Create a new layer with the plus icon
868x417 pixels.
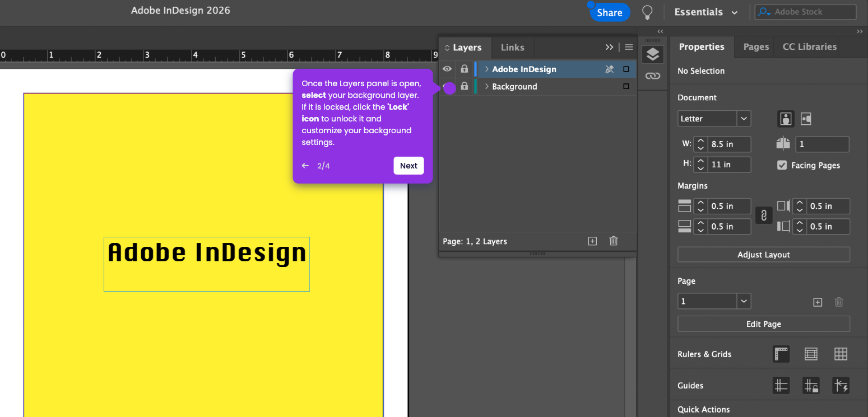point(592,241)
